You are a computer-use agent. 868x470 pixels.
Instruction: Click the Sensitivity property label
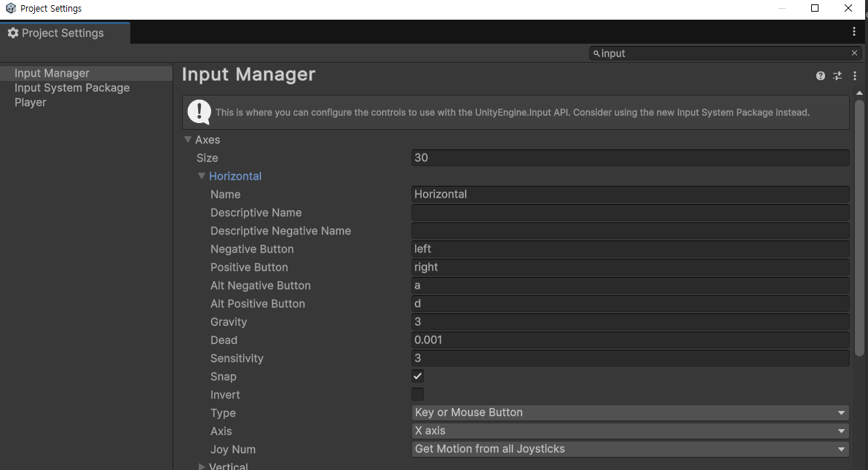click(237, 359)
